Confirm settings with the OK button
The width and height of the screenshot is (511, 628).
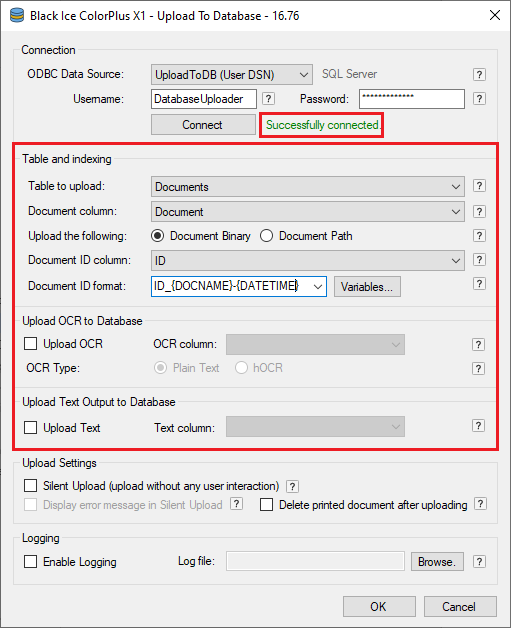click(x=379, y=606)
